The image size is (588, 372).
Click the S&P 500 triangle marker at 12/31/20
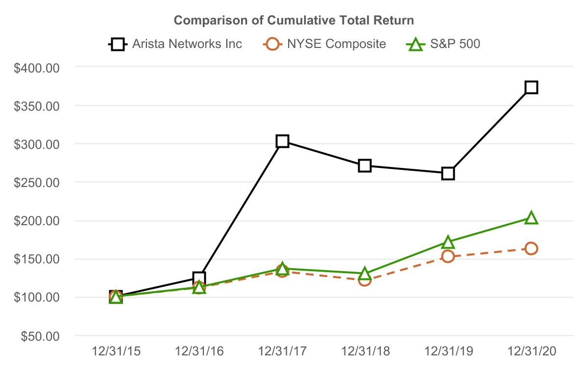[x=531, y=218]
